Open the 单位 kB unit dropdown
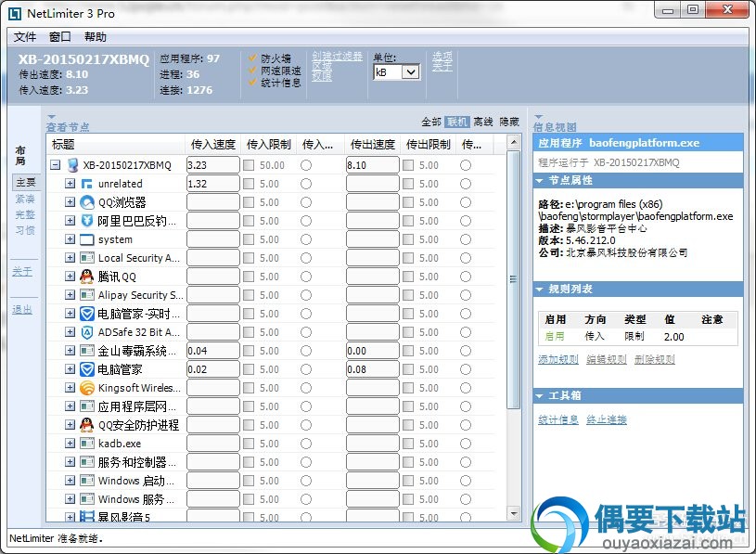This screenshot has height=554, width=756. [x=411, y=72]
